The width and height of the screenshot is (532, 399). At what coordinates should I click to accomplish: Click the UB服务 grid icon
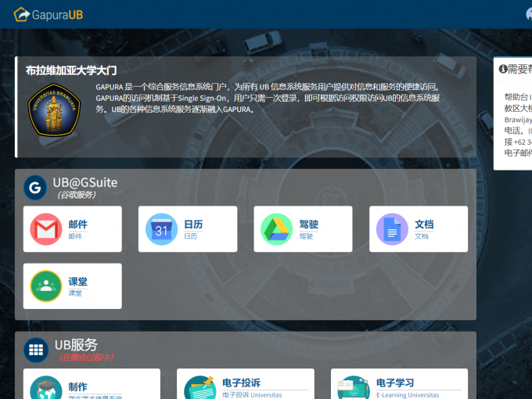(36, 350)
